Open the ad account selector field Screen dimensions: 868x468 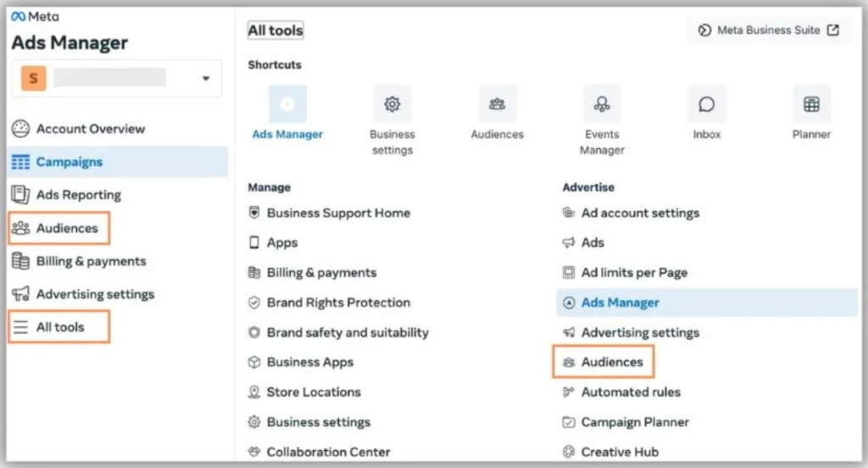click(x=117, y=78)
